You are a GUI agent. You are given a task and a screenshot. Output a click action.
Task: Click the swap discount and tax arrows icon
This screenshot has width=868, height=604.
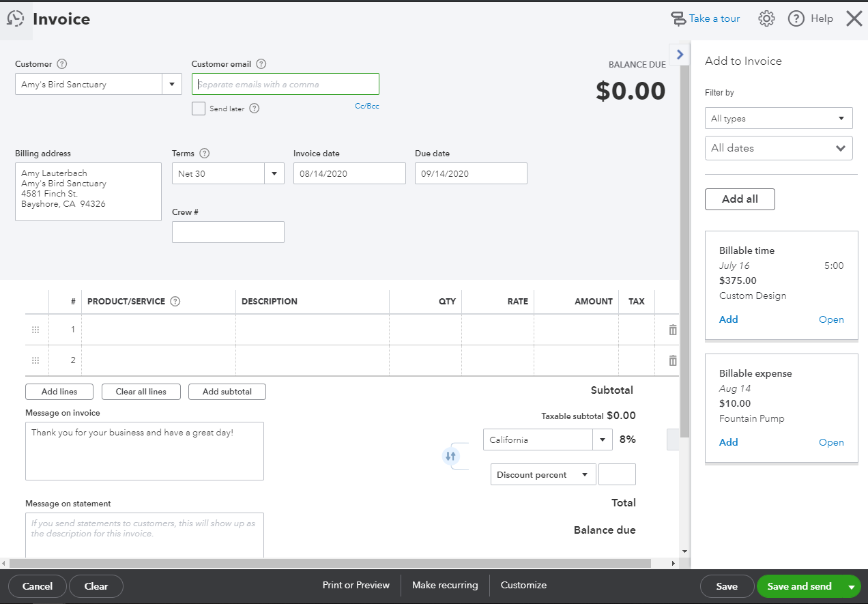pyautogui.click(x=450, y=456)
